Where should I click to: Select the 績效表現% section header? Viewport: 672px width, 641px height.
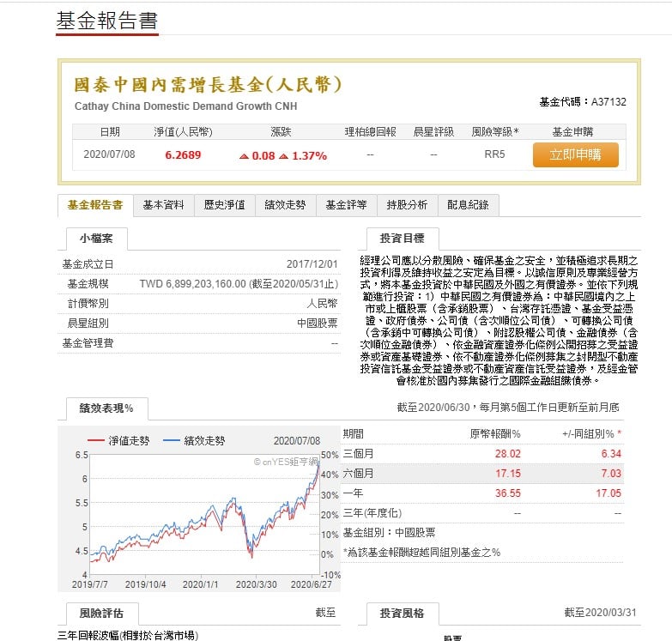pos(100,408)
